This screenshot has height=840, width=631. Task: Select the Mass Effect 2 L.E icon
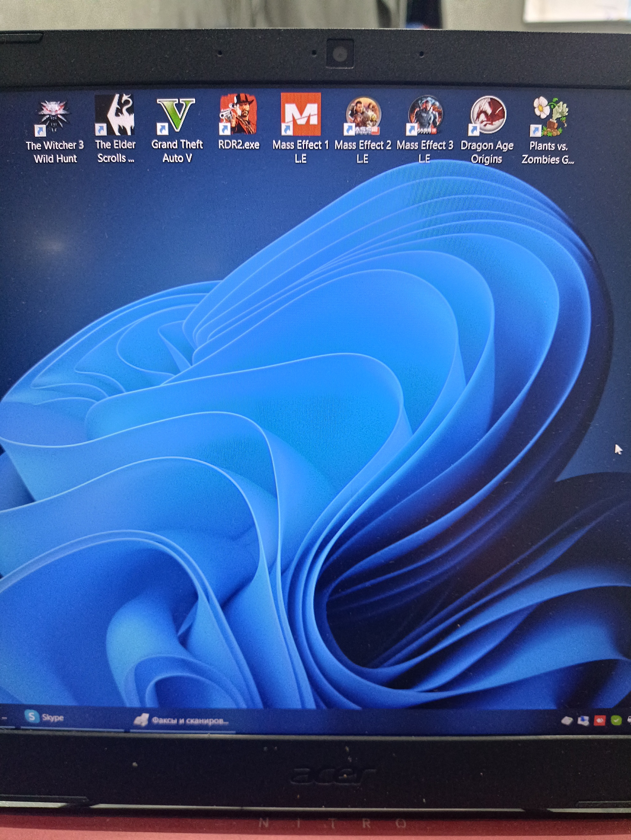pos(363,115)
